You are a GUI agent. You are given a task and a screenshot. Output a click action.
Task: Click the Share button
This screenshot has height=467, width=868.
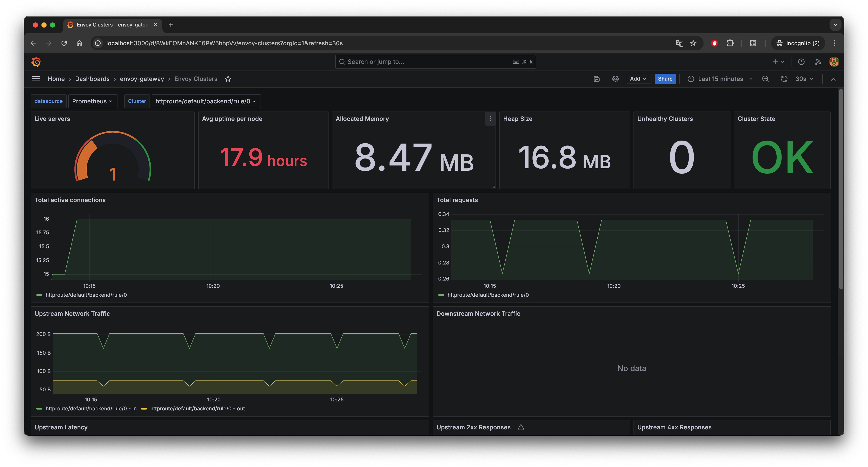(665, 79)
